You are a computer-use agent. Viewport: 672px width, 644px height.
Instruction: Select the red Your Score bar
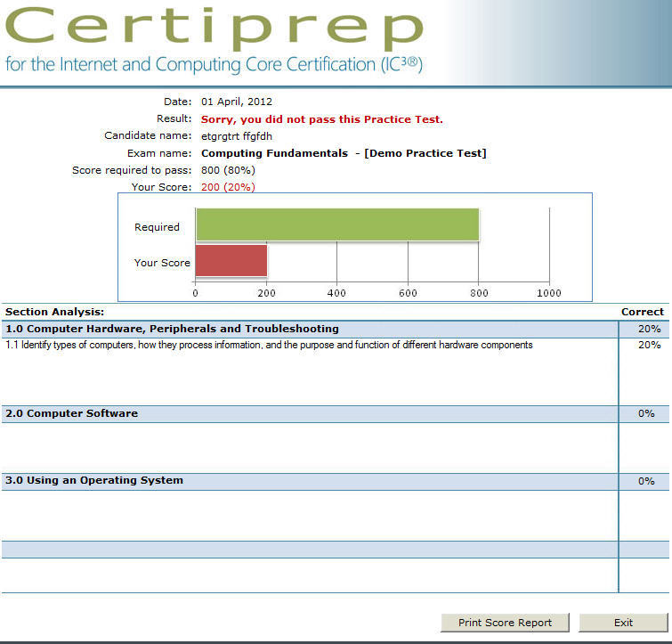pyautogui.click(x=231, y=261)
